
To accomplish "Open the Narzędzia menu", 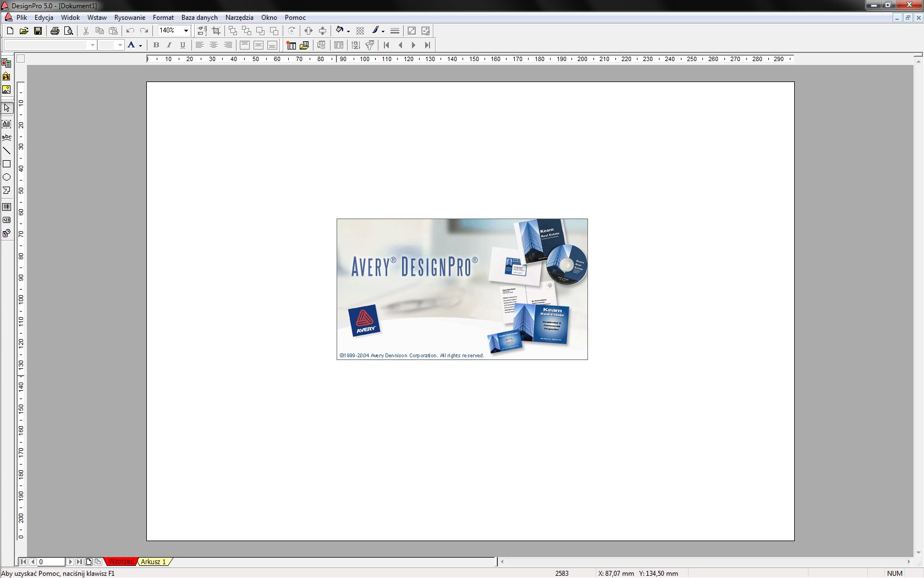I will [239, 18].
